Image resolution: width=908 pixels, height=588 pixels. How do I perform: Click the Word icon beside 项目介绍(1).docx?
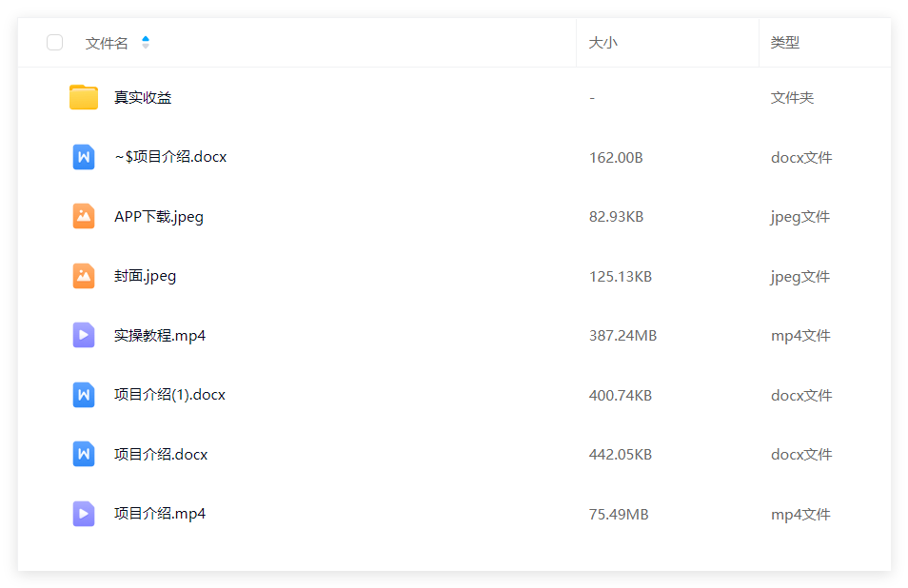(84, 395)
